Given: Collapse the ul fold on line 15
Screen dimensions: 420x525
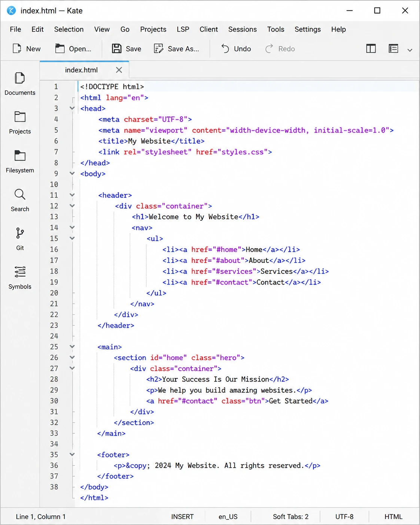Looking at the screenshot, I should coord(72,239).
